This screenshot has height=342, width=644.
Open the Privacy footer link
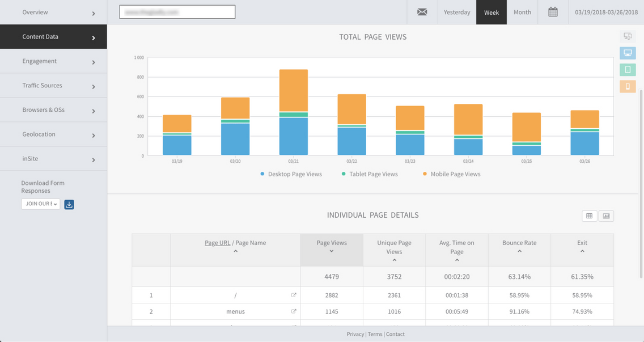coord(355,334)
